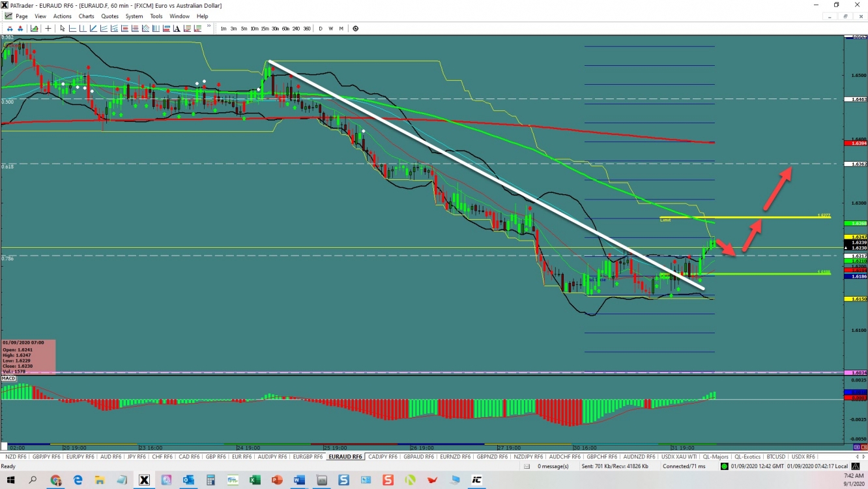The width and height of the screenshot is (868, 489).
Task: Select the trend line drawing tool
Action: click(93, 28)
